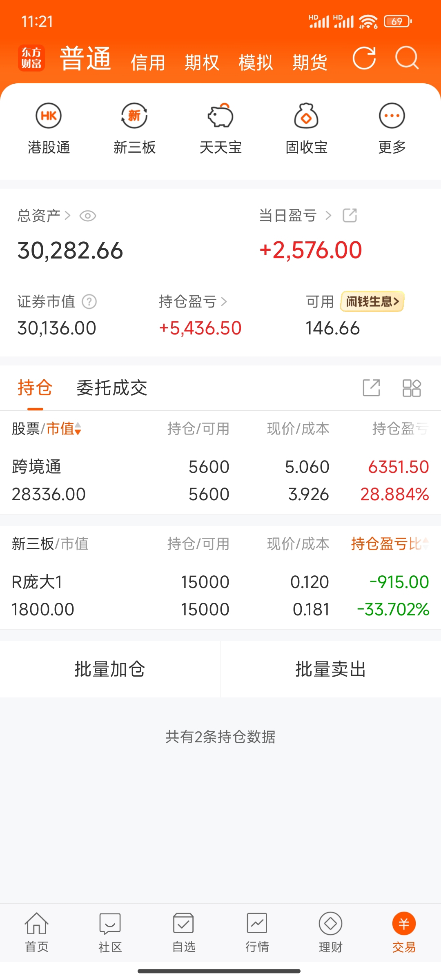The height and width of the screenshot is (980, 441).
Task: Tap the refresh icon in header
Action: (x=364, y=58)
